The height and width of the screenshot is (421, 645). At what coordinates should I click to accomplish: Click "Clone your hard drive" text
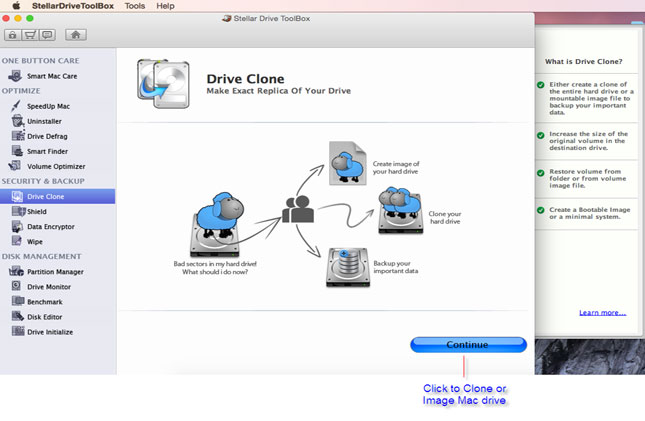[445, 218]
